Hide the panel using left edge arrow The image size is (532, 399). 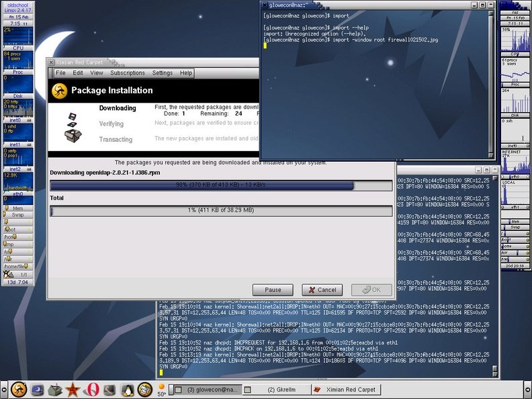tap(3, 390)
